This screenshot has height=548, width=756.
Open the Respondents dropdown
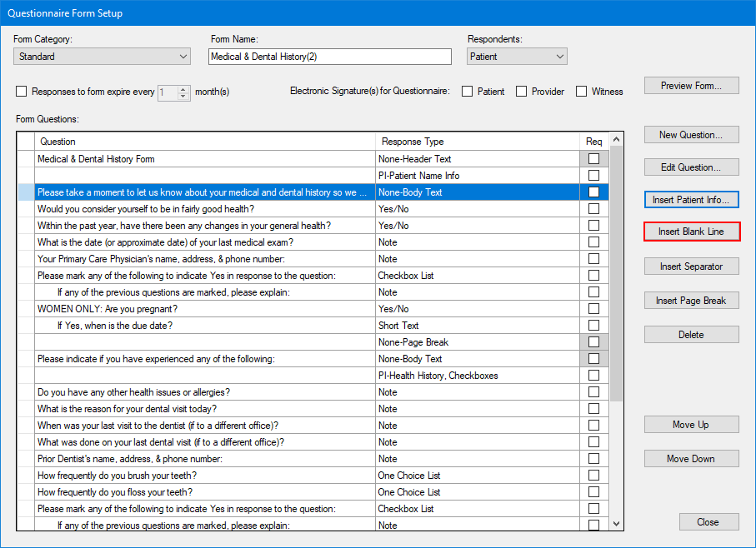click(517, 57)
